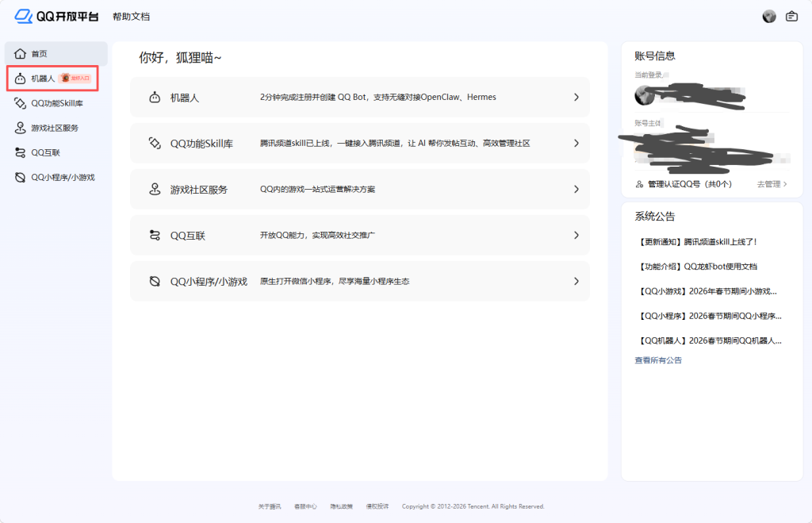812x523 pixels.
Task: Click the 管理认证QQ号（共0个）text
Action: coord(690,184)
